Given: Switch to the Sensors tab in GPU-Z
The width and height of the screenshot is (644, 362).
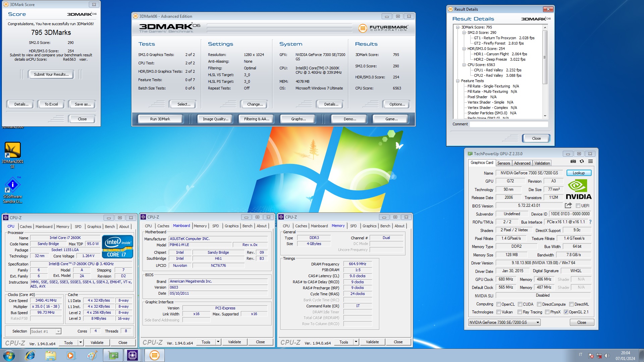Looking at the screenshot, I should [503, 163].
